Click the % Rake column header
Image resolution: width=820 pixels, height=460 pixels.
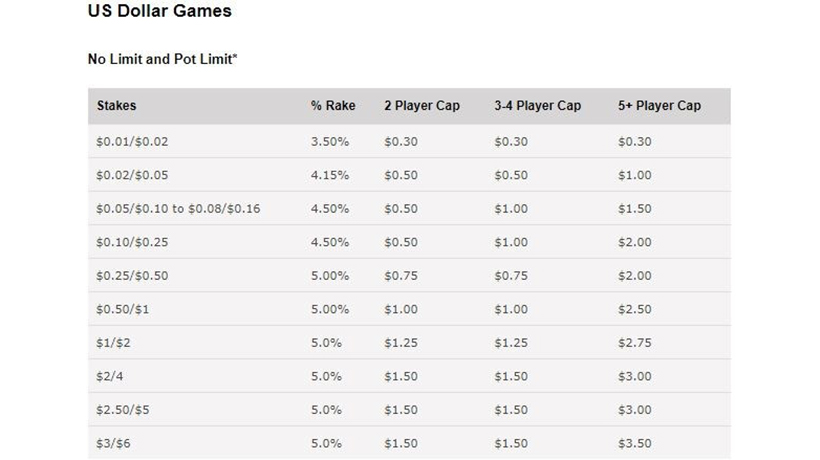tap(333, 106)
